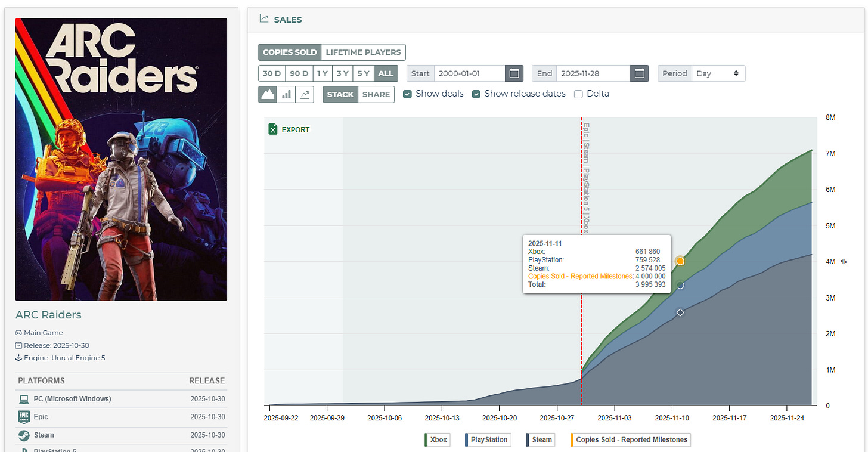This screenshot has width=868, height=452.
Task: Click the RELEASE column header
Action: (x=207, y=380)
